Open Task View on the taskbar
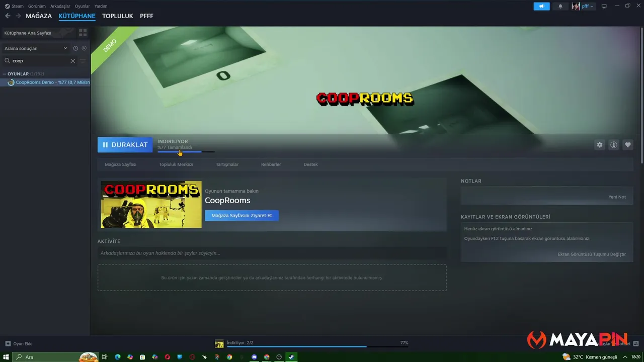This screenshot has width=644, height=362. (x=105, y=357)
